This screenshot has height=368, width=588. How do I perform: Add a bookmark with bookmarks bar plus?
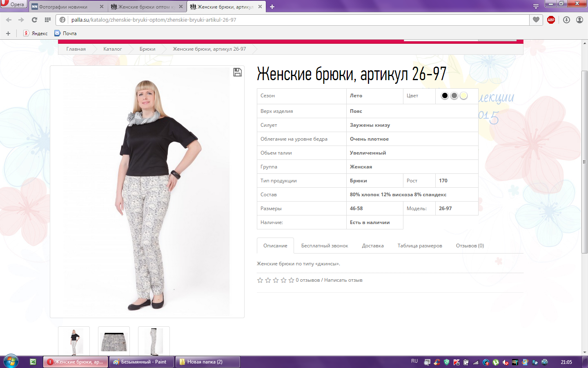click(x=8, y=33)
